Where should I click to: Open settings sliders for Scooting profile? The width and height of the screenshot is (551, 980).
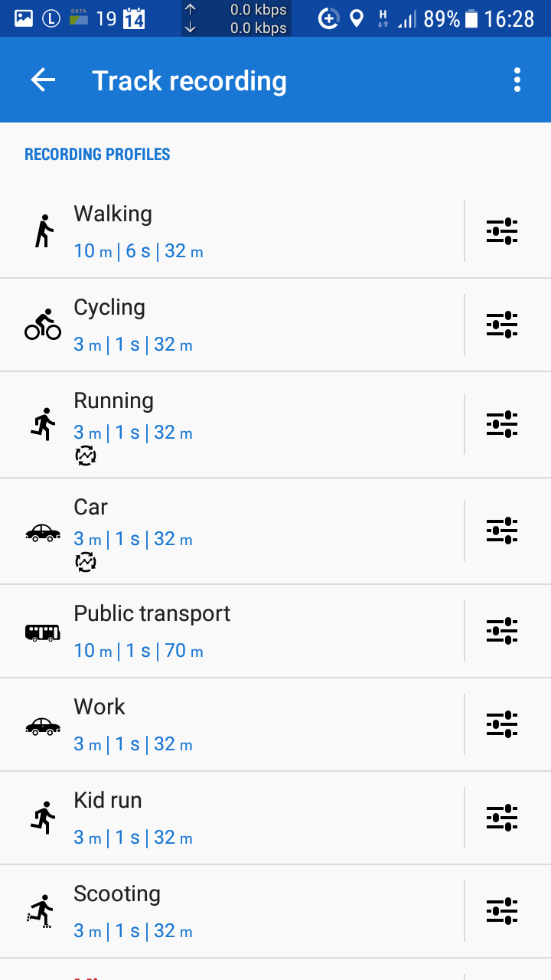(x=502, y=911)
